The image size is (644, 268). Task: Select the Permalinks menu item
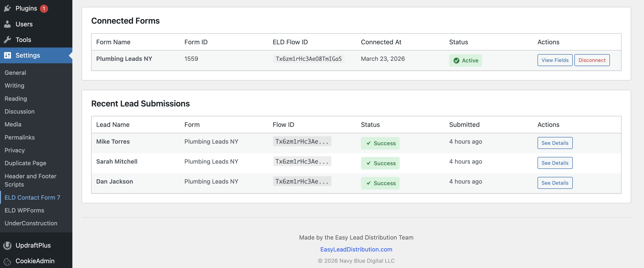click(x=19, y=137)
